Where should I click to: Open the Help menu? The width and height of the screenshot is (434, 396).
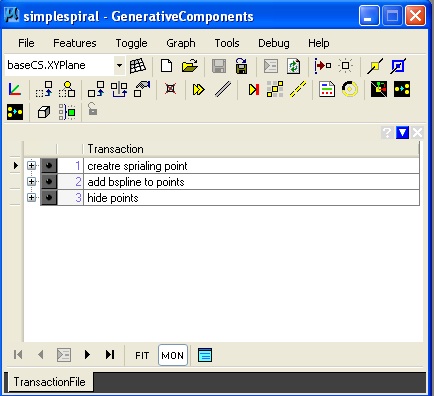(x=319, y=43)
